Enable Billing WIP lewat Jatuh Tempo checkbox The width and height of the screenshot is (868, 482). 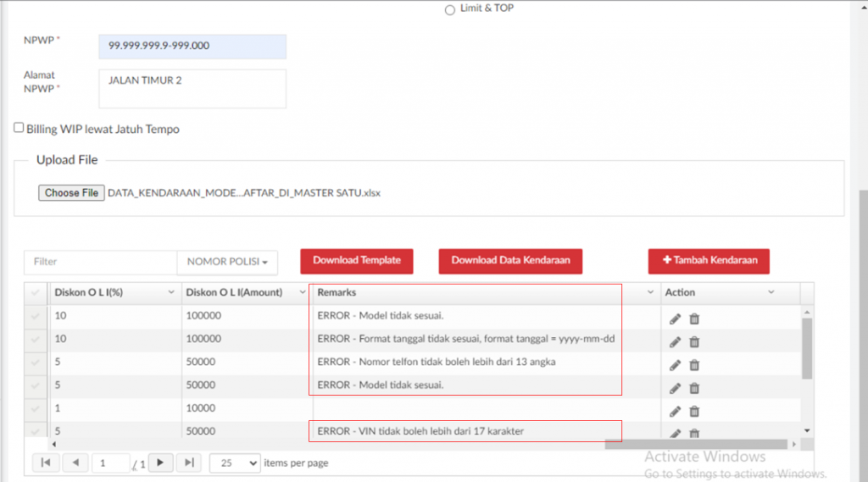click(19, 128)
